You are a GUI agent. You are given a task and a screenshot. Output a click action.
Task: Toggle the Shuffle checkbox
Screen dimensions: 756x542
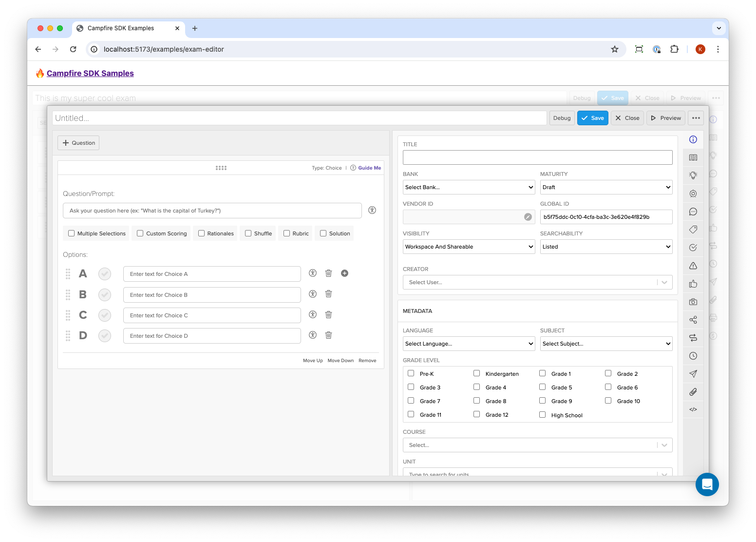[248, 233]
